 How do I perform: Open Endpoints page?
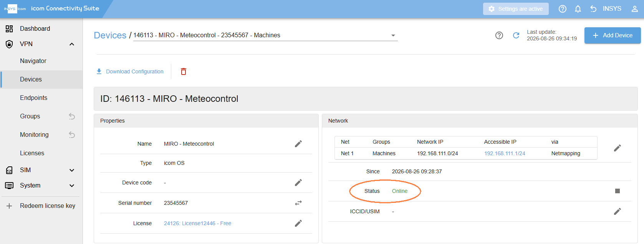click(x=33, y=98)
